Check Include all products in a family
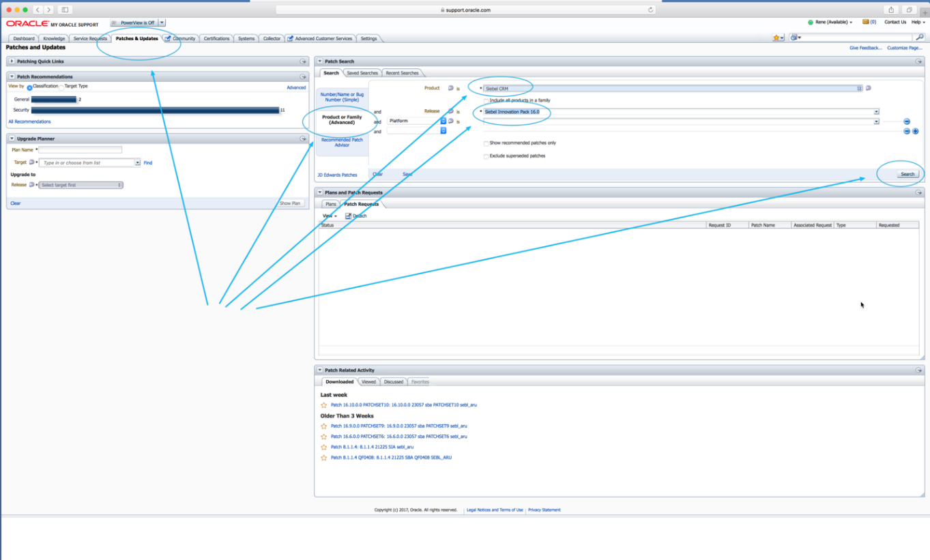 tap(486, 101)
